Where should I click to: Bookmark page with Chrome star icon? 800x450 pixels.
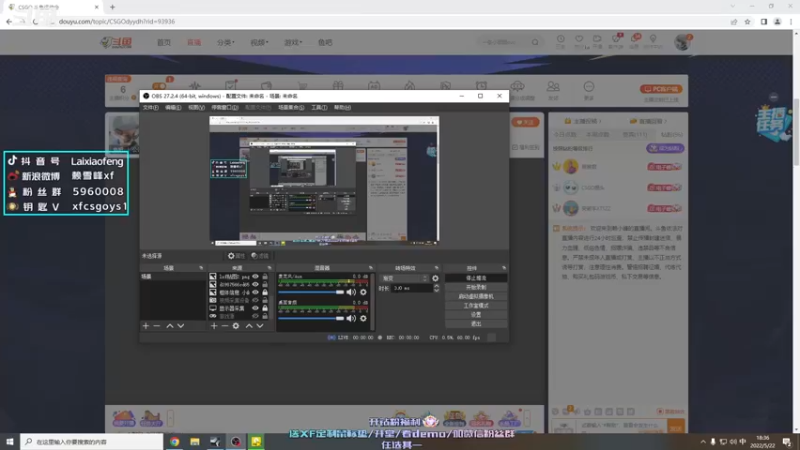click(x=747, y=21)
